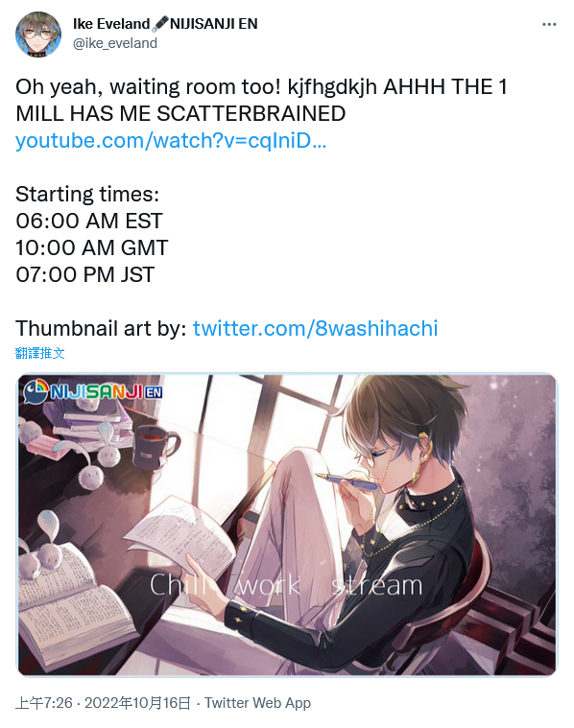Click the "Starting times:" tweet text
Image resolution: width=574 pixels, height=728 pixels.
[x=87, y=194]
